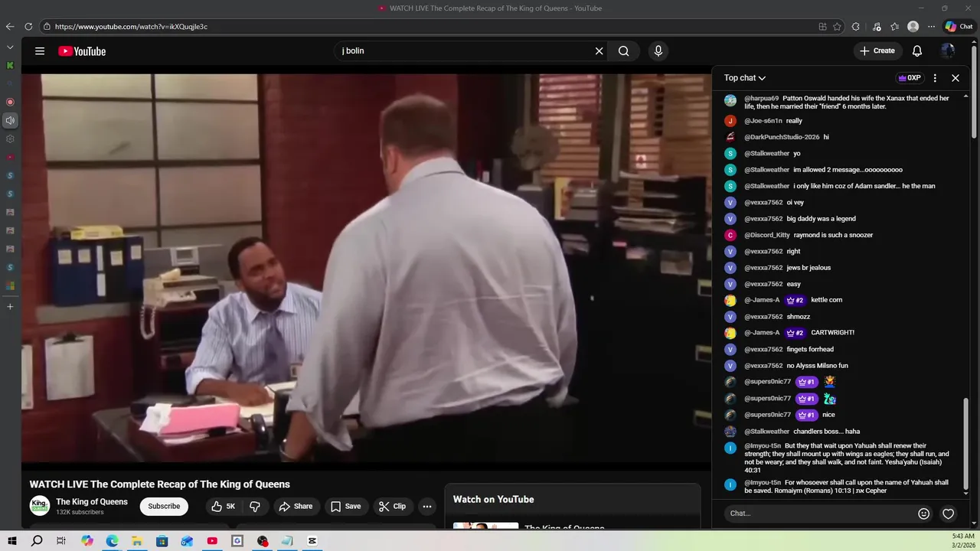Open browser settings ellipsis menu
The image size is (980, 551).
pos(932,26)
